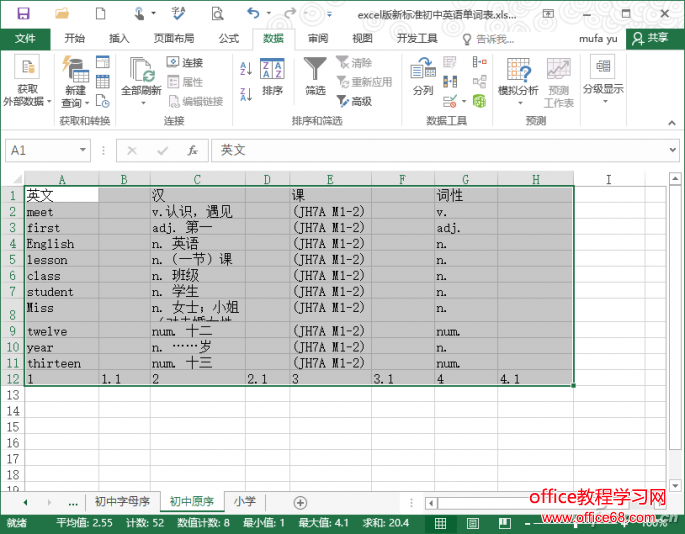Switch to the Page Layout (页面布局) tab

173,38
